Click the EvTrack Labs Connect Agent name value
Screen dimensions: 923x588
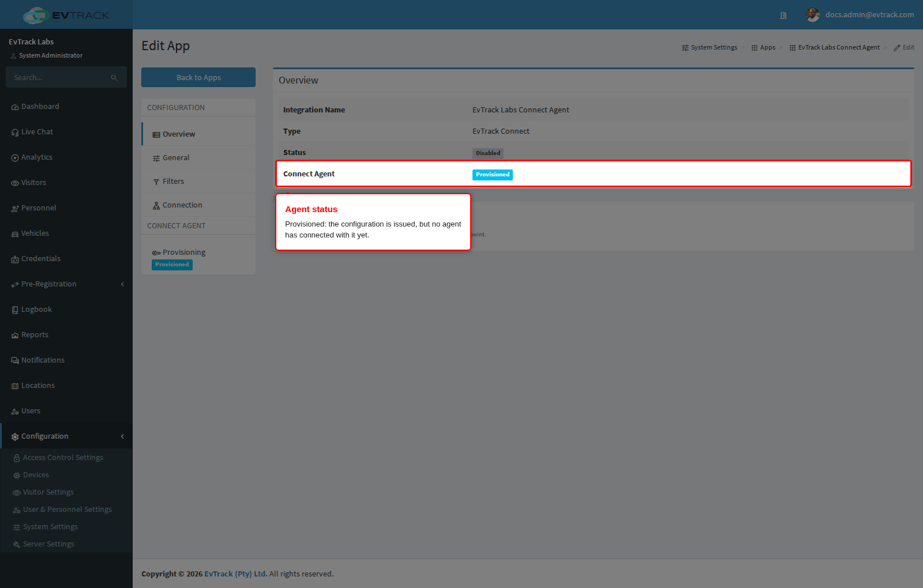520,110
